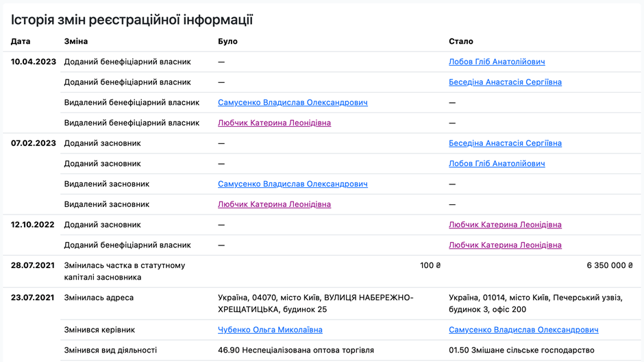Open Лобов Гліб Анатолійович in added founder row
This screenshot has width=644, height=362.
tap(497, 164)
